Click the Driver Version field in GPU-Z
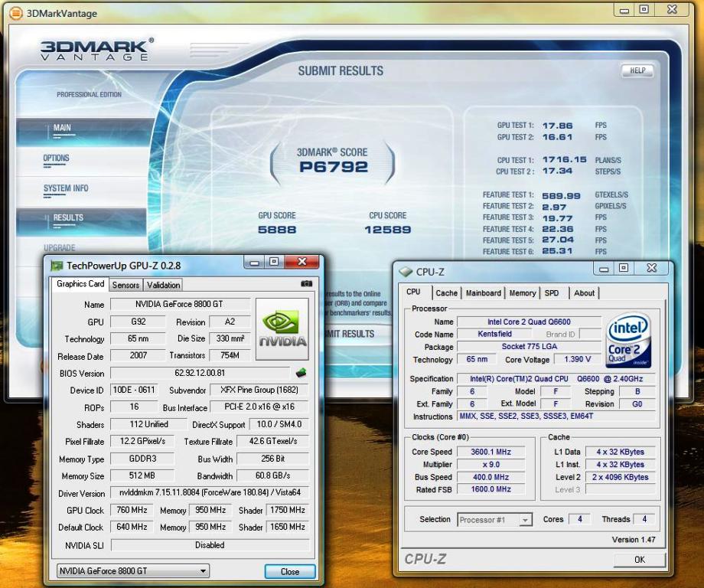704x588 pixels. pos(210,492)
